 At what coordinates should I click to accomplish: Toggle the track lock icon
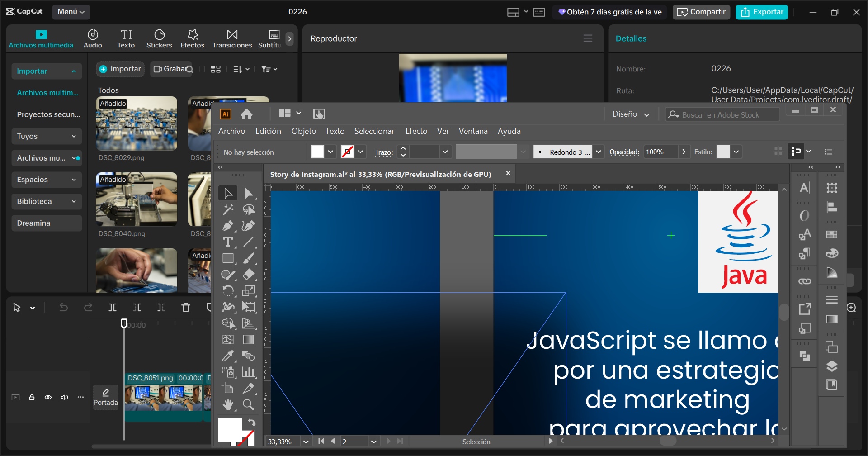click(32, 397)
